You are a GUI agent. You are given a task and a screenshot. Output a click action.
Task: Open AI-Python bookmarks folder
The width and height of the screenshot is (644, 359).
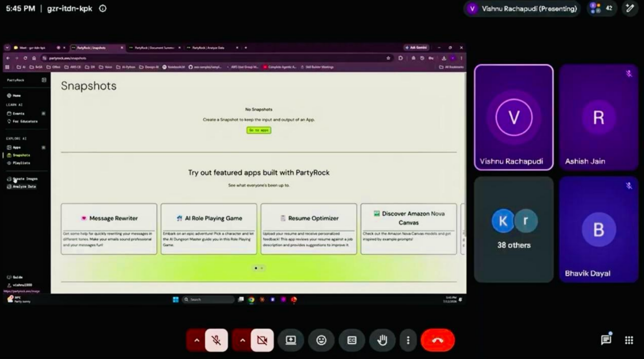[125, 67]
